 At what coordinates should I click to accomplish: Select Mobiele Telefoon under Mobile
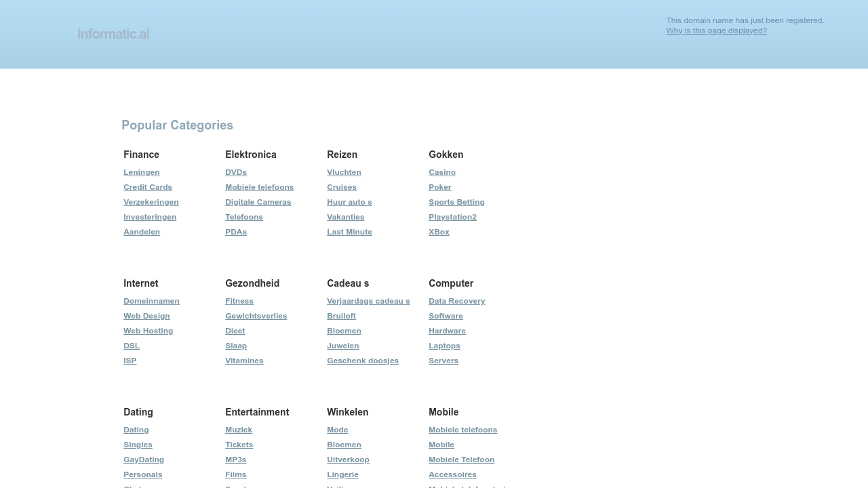pyautogui.click(x=461, y=460)
